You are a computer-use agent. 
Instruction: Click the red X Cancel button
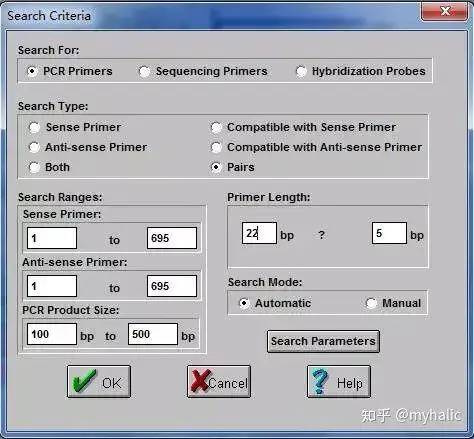(219, 381)
